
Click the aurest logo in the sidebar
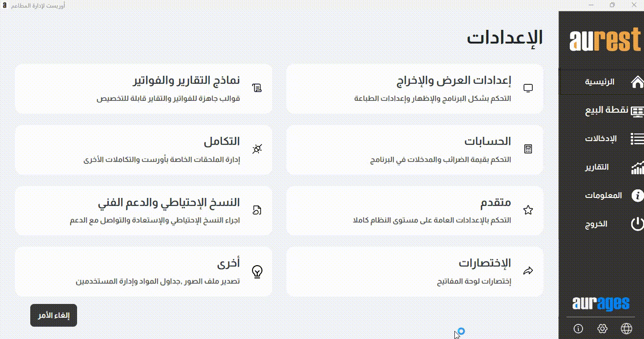(605, 41)
